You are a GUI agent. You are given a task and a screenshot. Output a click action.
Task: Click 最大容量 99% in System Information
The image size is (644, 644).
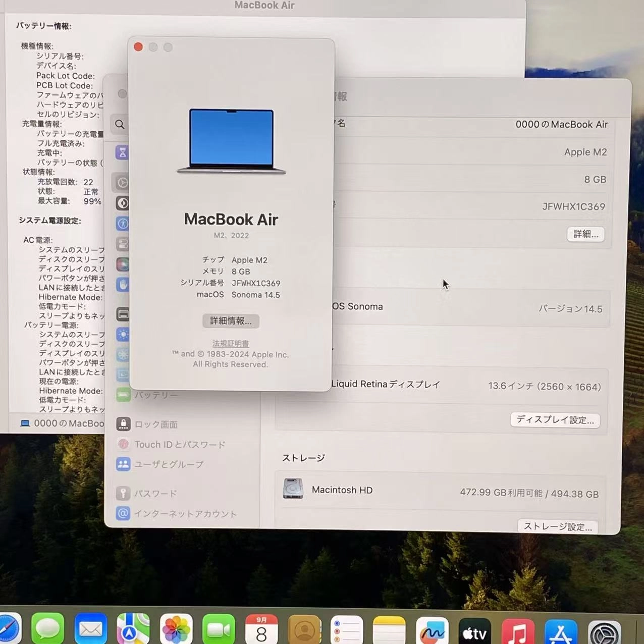(x=69, y=201)
